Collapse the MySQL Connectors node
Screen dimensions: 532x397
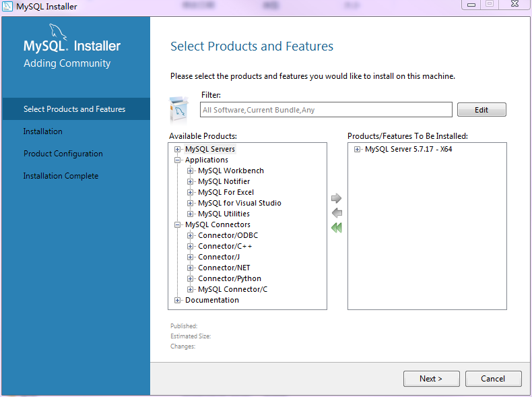(177, 225)
